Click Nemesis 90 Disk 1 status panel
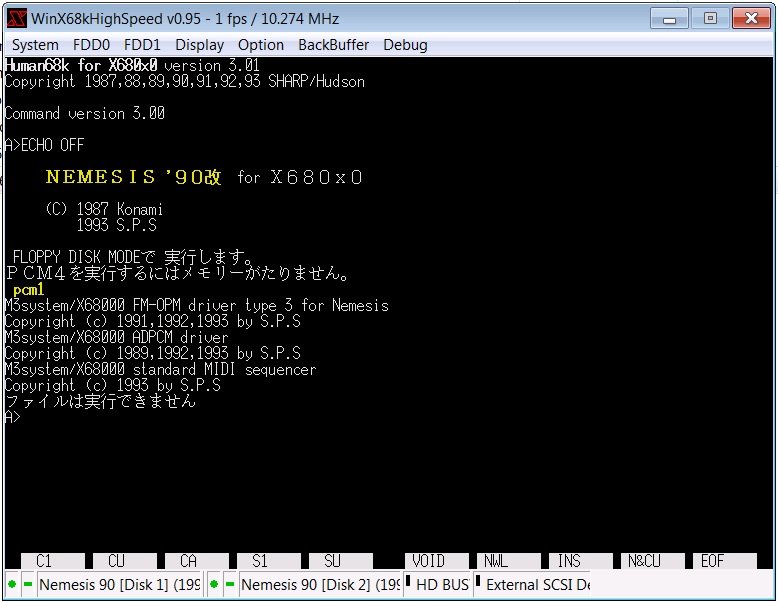The width and height of the screenshot is (778, 602). coord(120,584)
